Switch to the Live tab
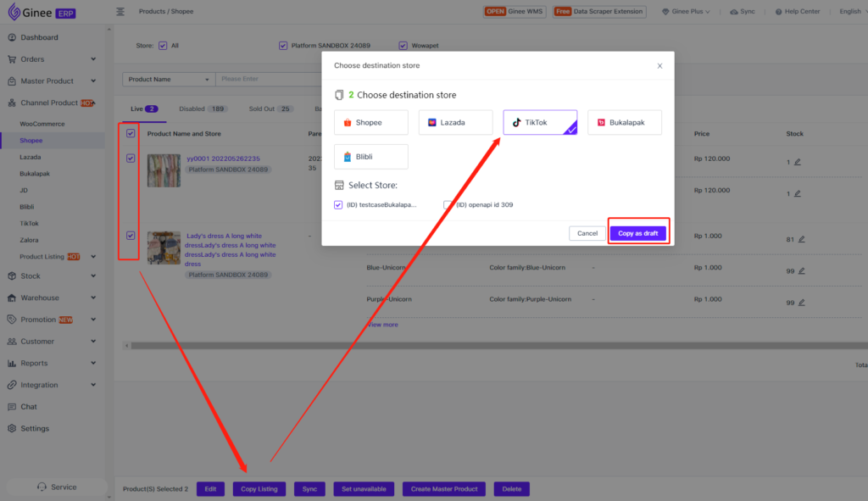This screenshot has height=501, width=868. [x=144, y=109]
